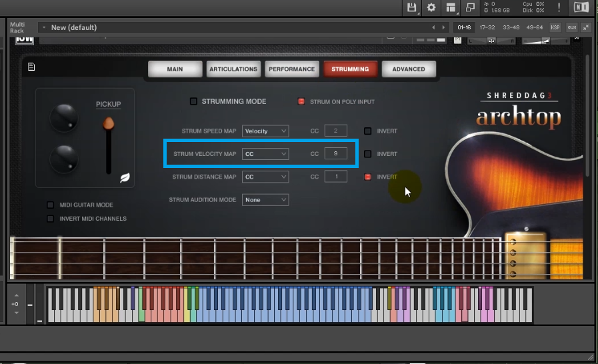The width and height of the screenshot is (598, 364).
Task: Click the instrument volume slider
Action: pos(545,41)
